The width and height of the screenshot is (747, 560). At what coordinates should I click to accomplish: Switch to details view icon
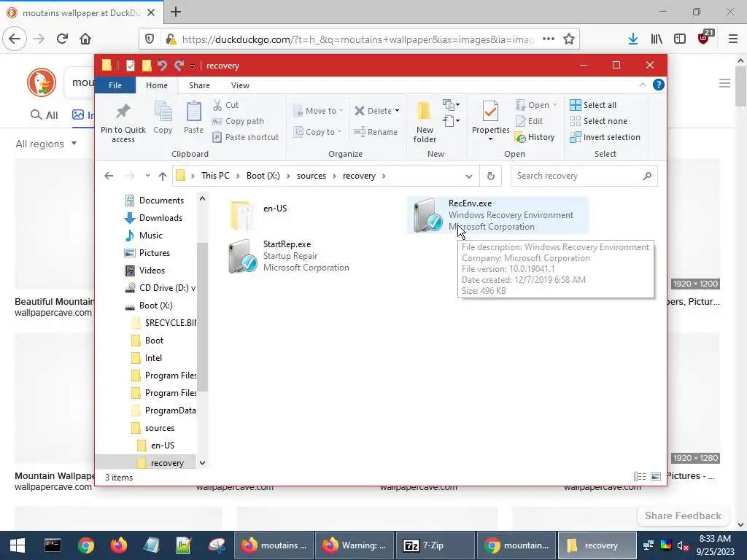click(640, 477)
